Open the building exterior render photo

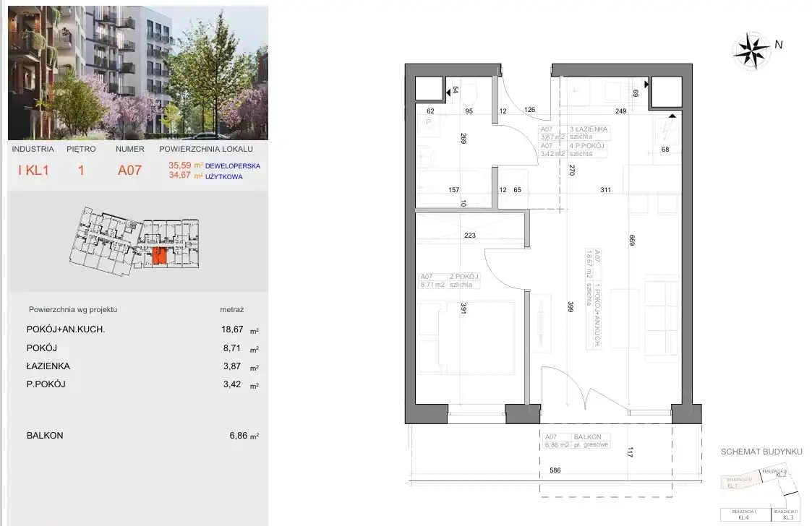(137, 72)
